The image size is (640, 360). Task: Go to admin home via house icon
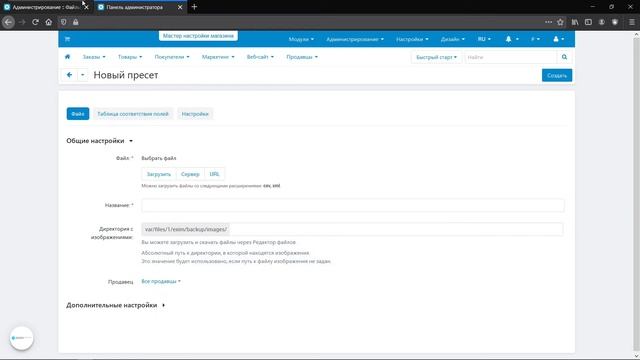67,57
